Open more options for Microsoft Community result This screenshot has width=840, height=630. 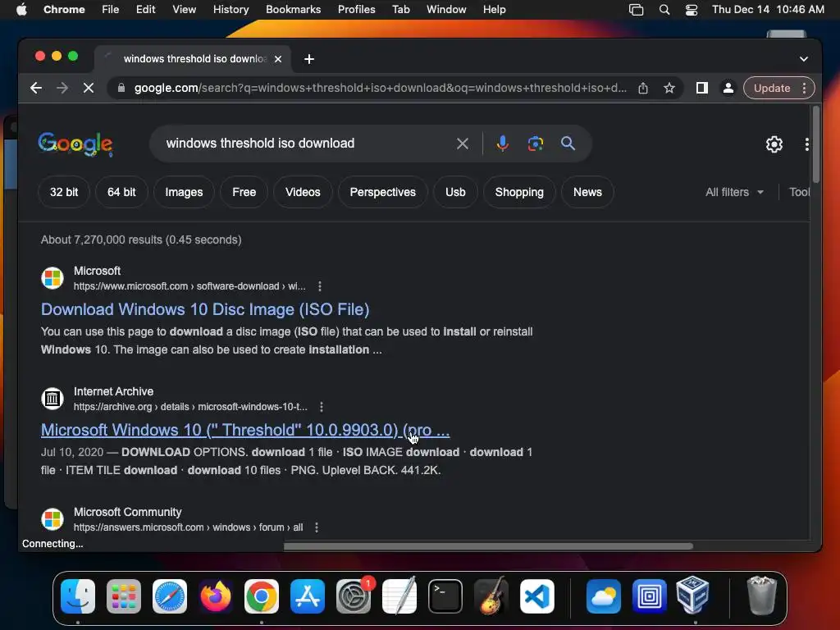click(x=317, y=527)
